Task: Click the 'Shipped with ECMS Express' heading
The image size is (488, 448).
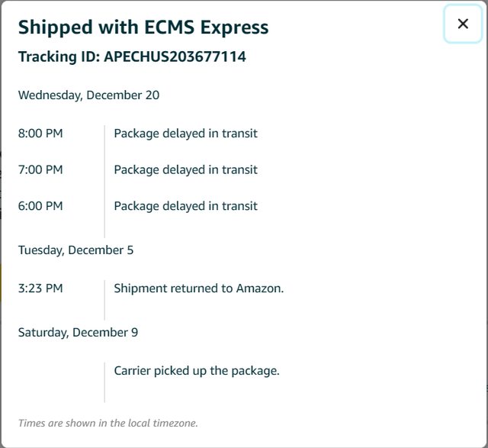Action: click(143, 27)
